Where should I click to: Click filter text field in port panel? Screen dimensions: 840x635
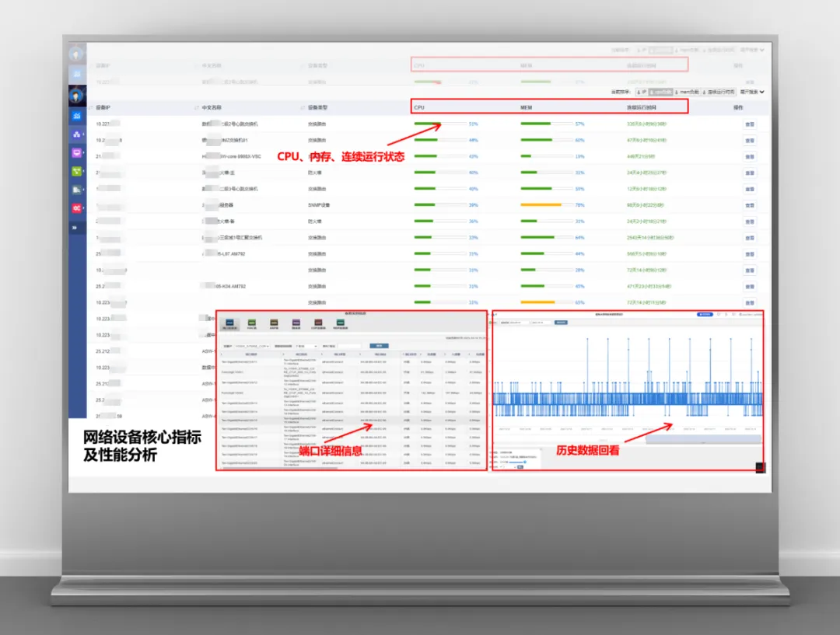348,347
